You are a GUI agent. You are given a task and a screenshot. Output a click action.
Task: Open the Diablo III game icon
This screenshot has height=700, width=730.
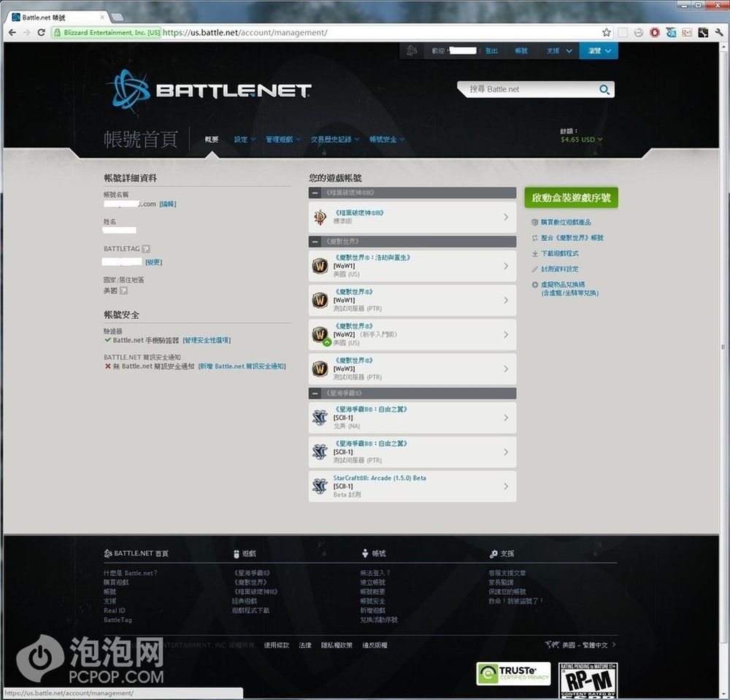(320, 218)
